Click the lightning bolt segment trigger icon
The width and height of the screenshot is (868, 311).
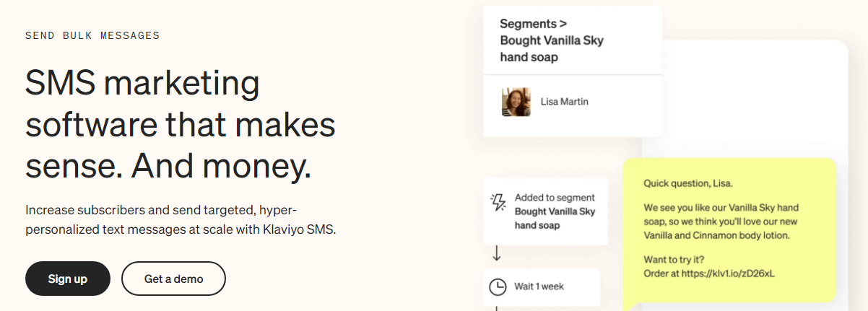coord(498,202)
